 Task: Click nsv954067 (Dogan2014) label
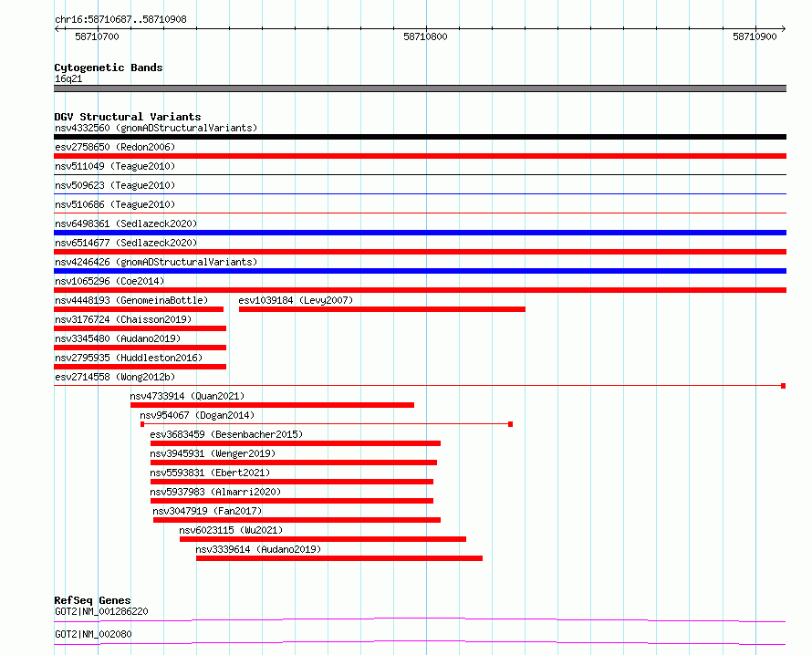[x=197, y=415]
